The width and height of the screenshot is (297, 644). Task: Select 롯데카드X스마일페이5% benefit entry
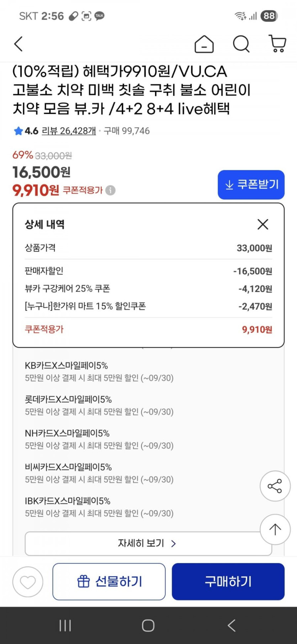click(x=68, y=399)
